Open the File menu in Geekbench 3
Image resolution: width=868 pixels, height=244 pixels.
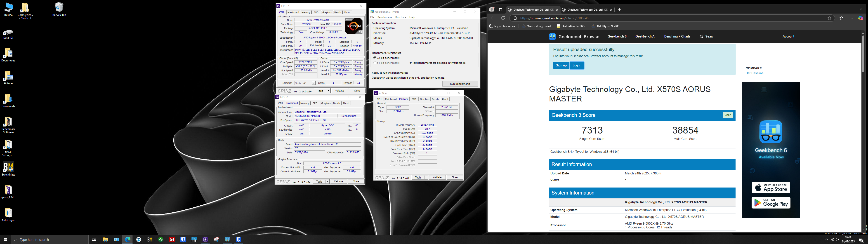(x=372, y=18)
